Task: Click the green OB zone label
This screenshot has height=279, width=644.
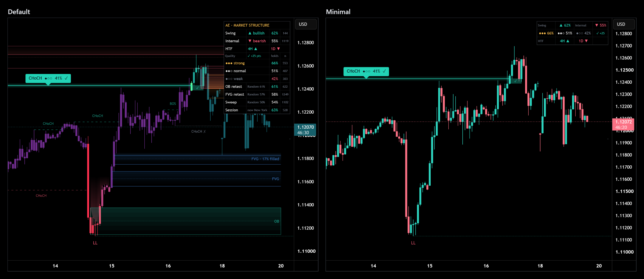Action: click(x=277, y=221)
